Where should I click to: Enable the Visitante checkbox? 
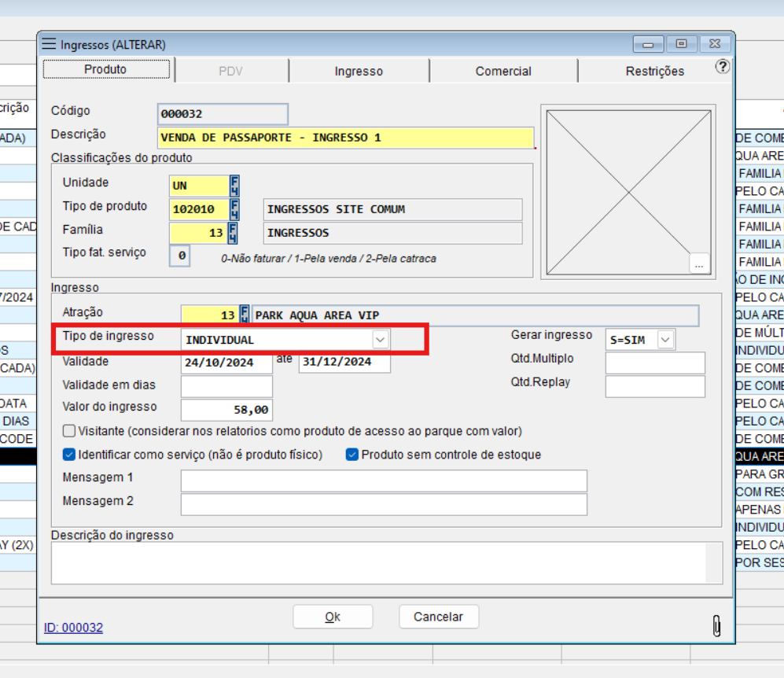click(69, 431)
